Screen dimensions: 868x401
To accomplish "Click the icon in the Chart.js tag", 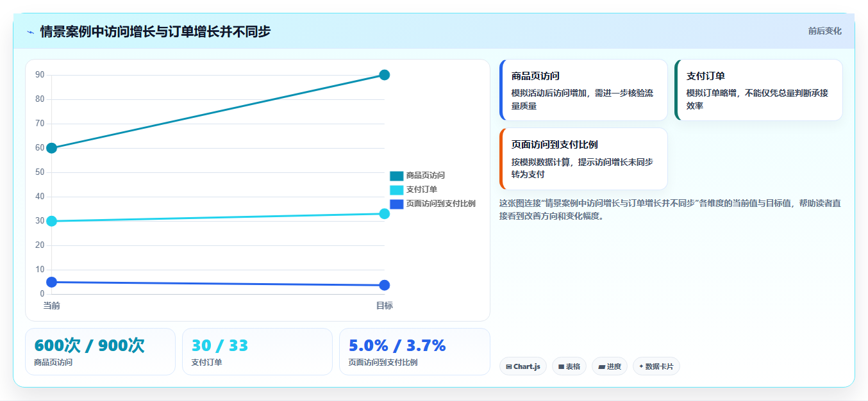I will (x=509, y=367).
